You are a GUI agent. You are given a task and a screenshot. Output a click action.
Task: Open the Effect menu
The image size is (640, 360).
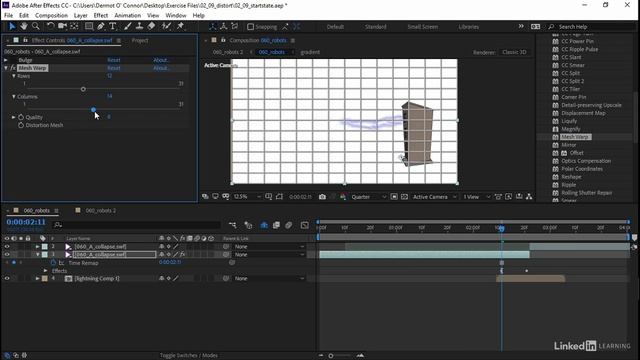[100, 15]
